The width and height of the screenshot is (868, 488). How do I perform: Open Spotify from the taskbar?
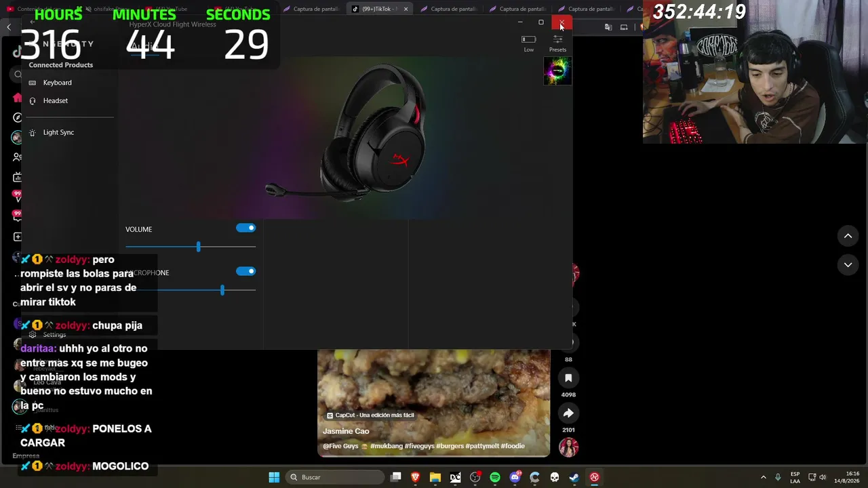tap(495, 477)
